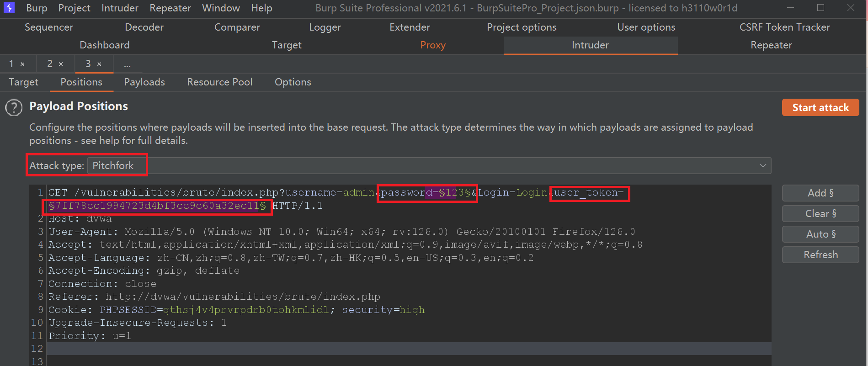The height and width of the screenshot is (366, 868).
Task: Click the Priority: u=1 header line
Action: (90, 336)
